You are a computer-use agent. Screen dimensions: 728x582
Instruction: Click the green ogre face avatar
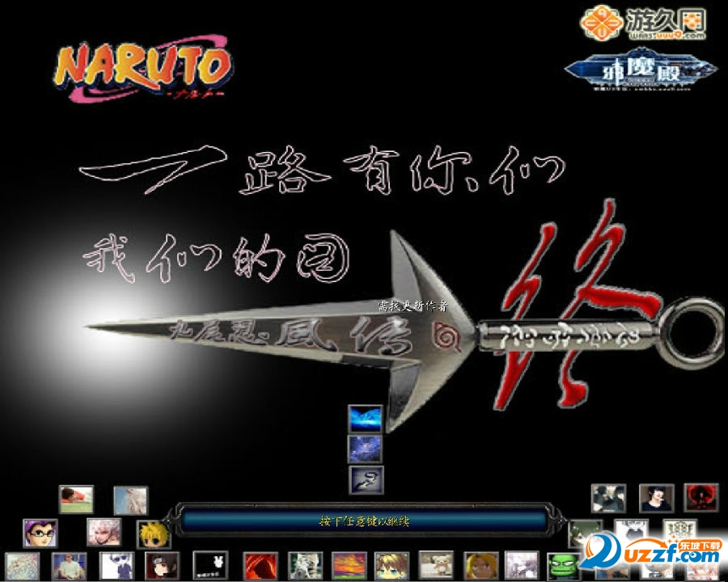564,567
